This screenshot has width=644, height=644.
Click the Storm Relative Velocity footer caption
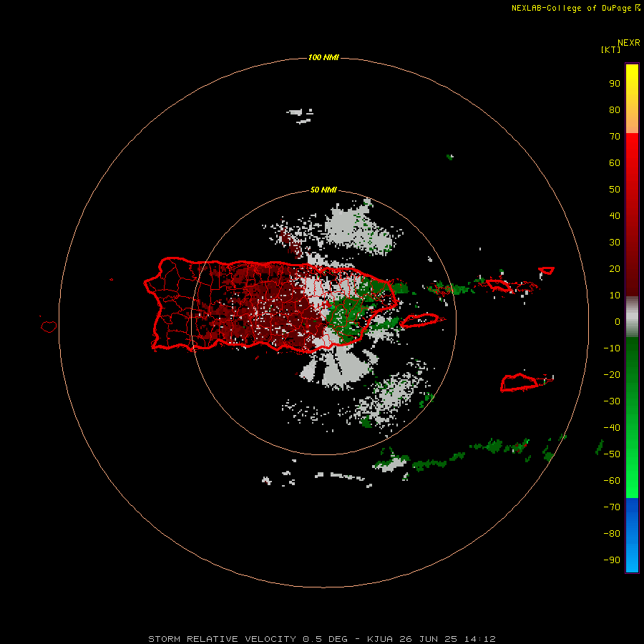[x=322, y=639]
